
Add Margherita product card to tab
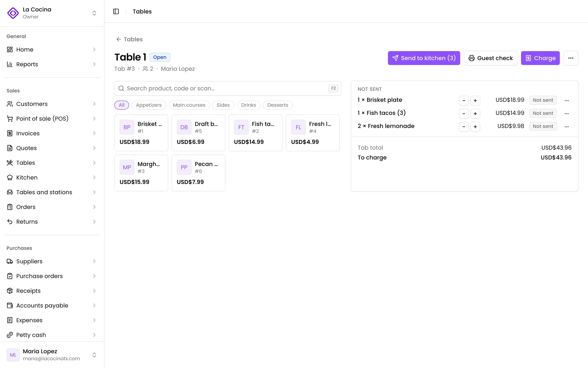tap(141, 173)
